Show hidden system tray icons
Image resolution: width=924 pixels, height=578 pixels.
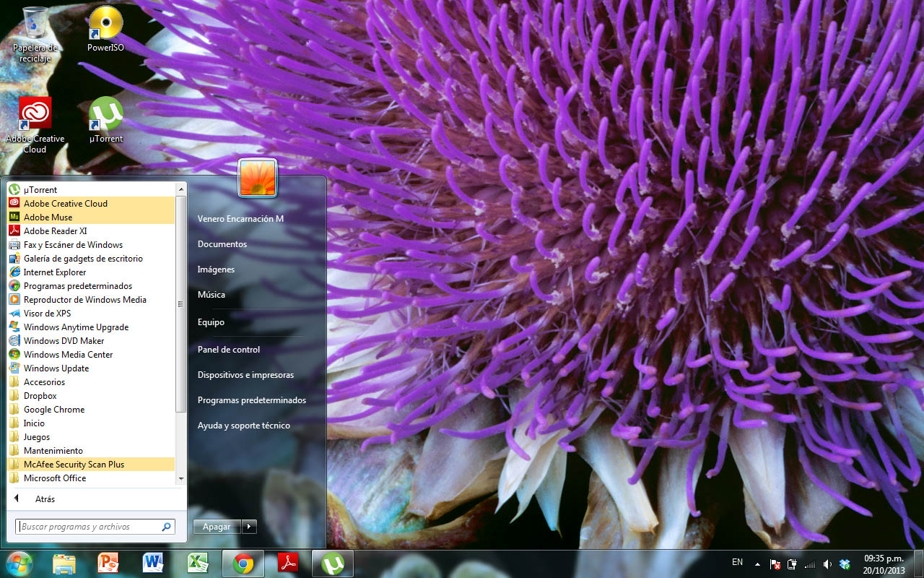[x=757, y=564]
